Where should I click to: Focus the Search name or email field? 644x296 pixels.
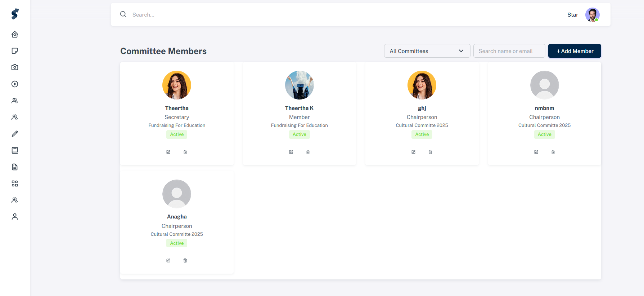click(509, 51)
